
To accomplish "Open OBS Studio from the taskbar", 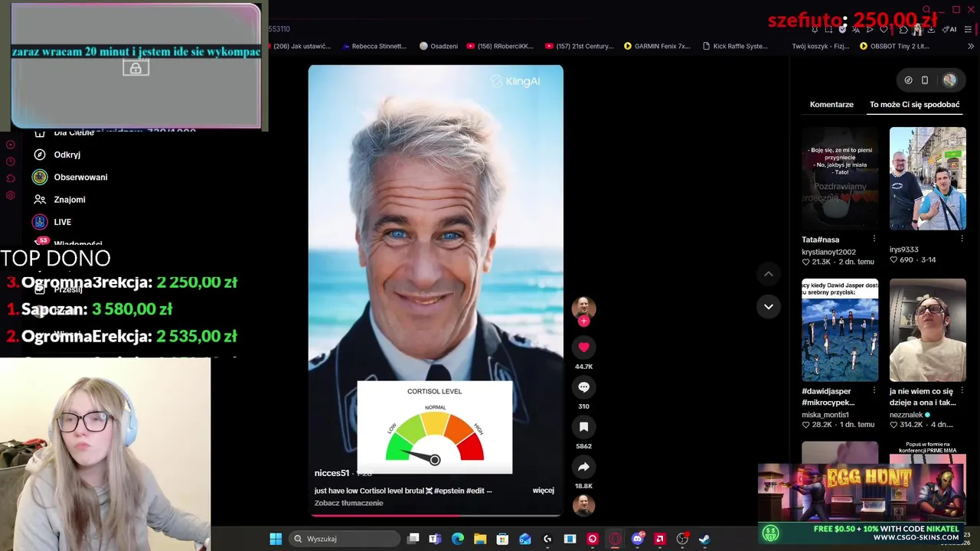I will coord(682,539).
